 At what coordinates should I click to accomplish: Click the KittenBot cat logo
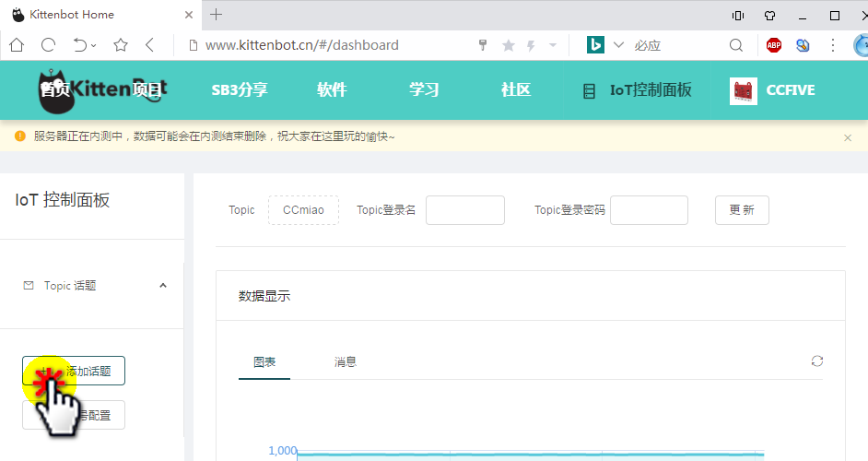[102, 90]
